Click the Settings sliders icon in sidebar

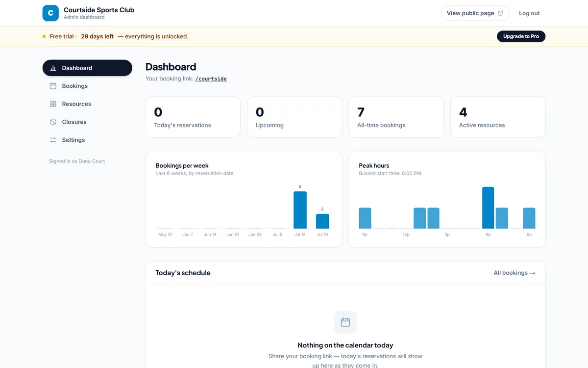point(53,140)
